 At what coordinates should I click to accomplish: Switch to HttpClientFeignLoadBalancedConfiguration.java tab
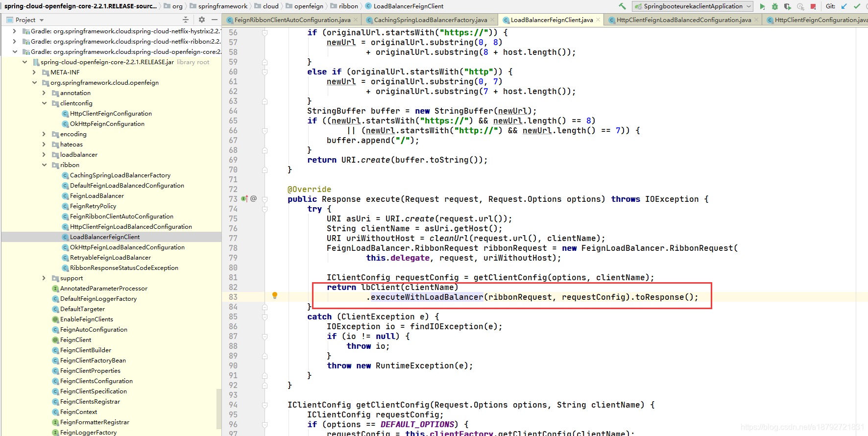click(x=683, y=20)
